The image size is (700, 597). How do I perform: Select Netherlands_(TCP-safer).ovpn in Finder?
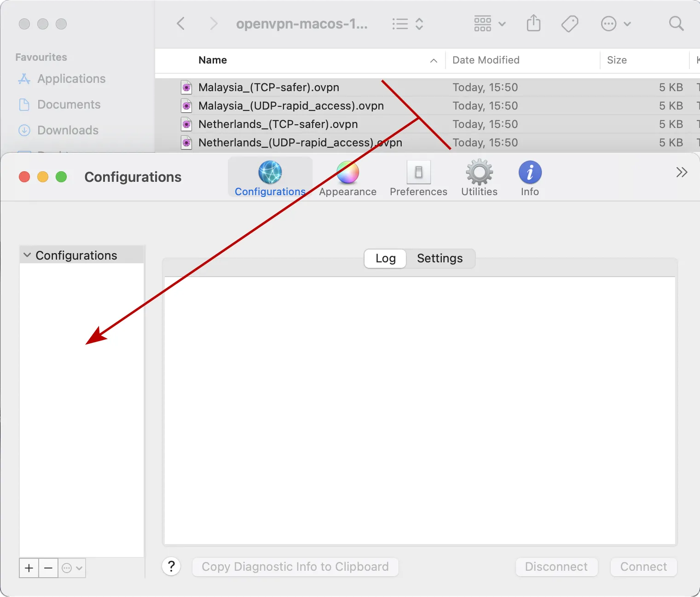(x=278, y=124)
